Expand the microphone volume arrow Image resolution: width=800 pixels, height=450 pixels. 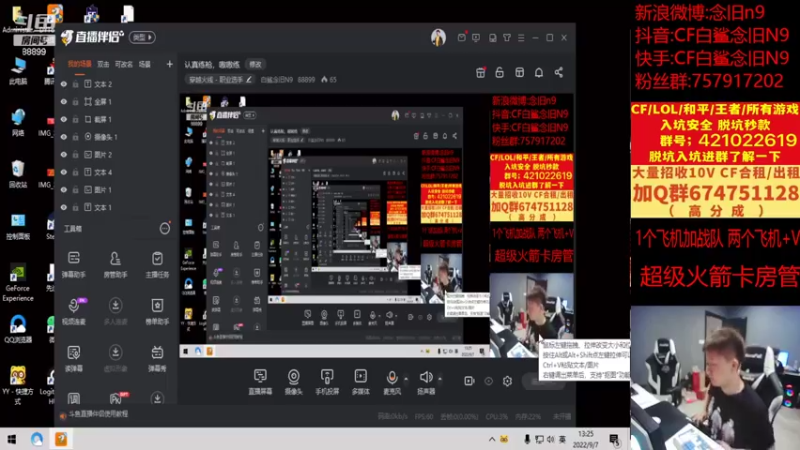point(406,379)
